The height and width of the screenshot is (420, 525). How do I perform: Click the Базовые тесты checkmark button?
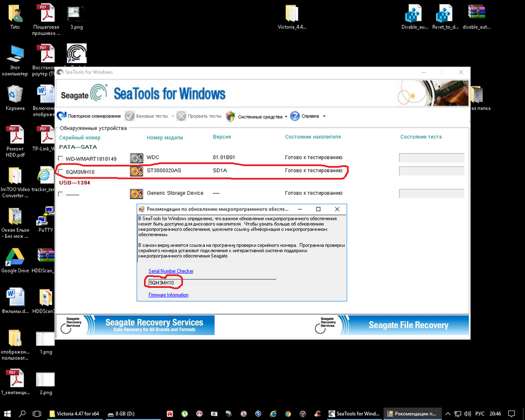point(129,116)
